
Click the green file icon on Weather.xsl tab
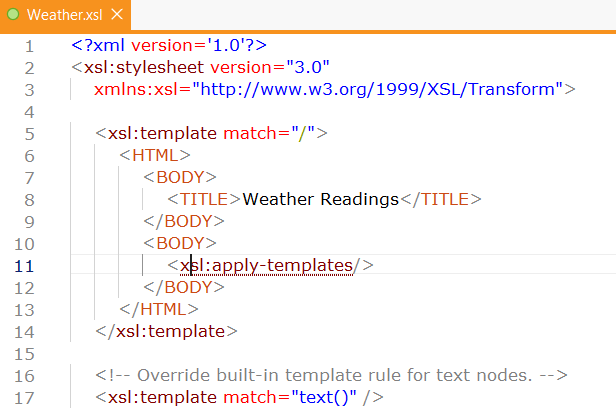tap(13, 15)
